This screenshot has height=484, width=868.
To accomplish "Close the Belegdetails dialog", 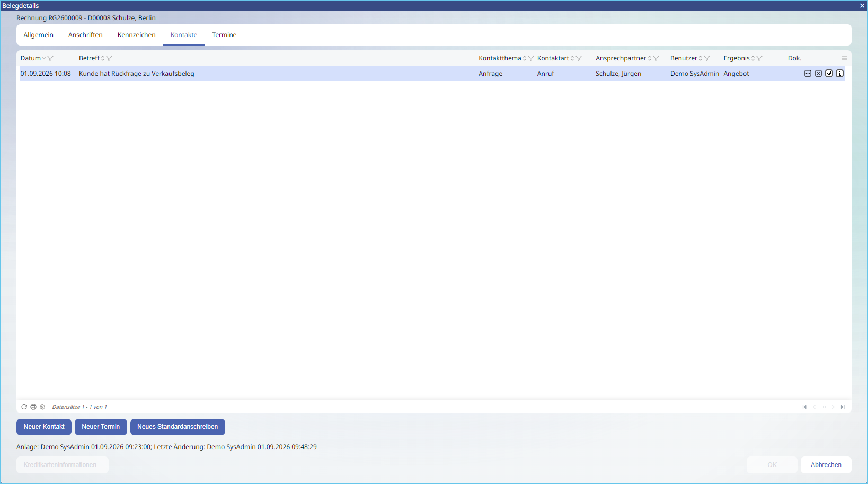I will [x=862, y=6].
